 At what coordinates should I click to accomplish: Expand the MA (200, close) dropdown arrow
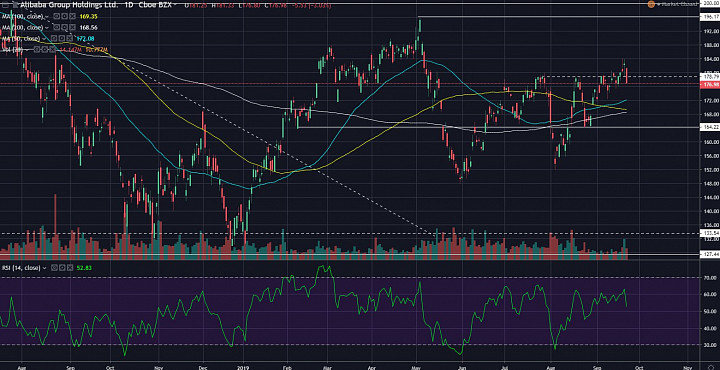pyautogui.click(x=46, y=28)
